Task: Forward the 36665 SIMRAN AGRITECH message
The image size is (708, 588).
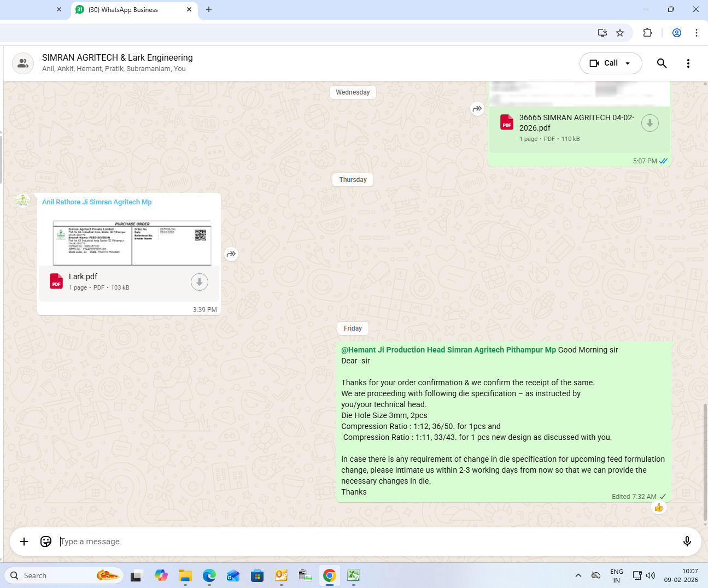Action: 477,109
